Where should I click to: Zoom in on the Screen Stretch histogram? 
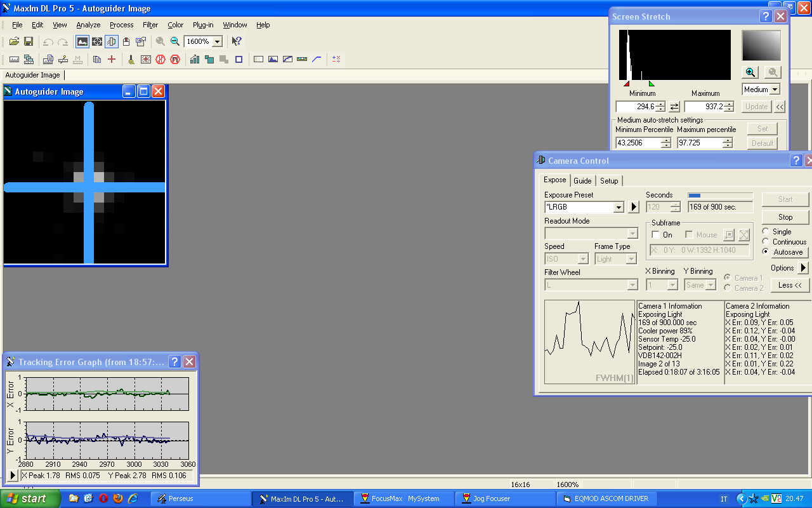(750, 72)
